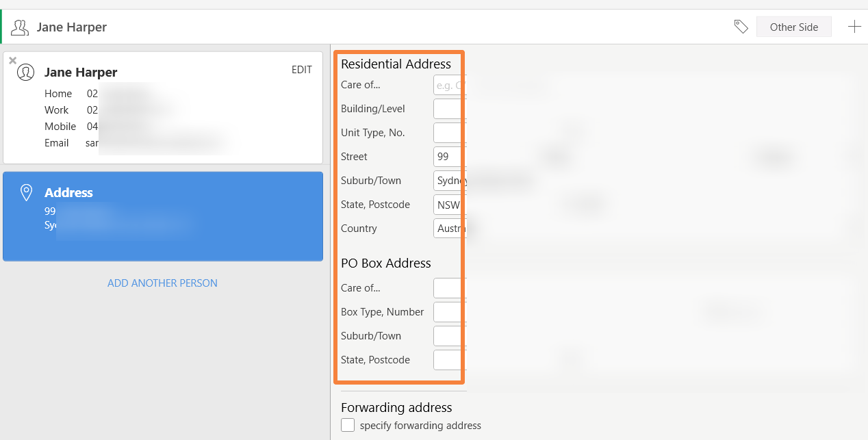Enable specify forwarding address checkbox
The height and width of the screenshot is (440, 868).
(348, 426)
